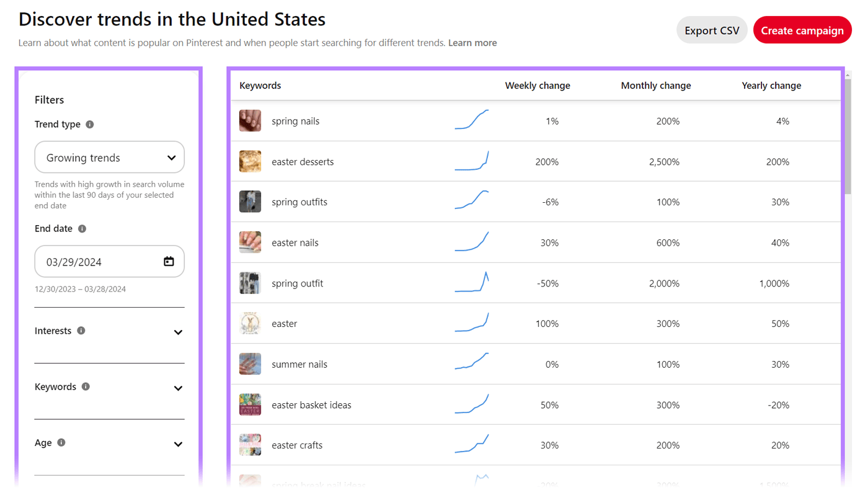The image size is (868, 490).
Task: Open the Growing trends dropdown
Action: point(109,157)
